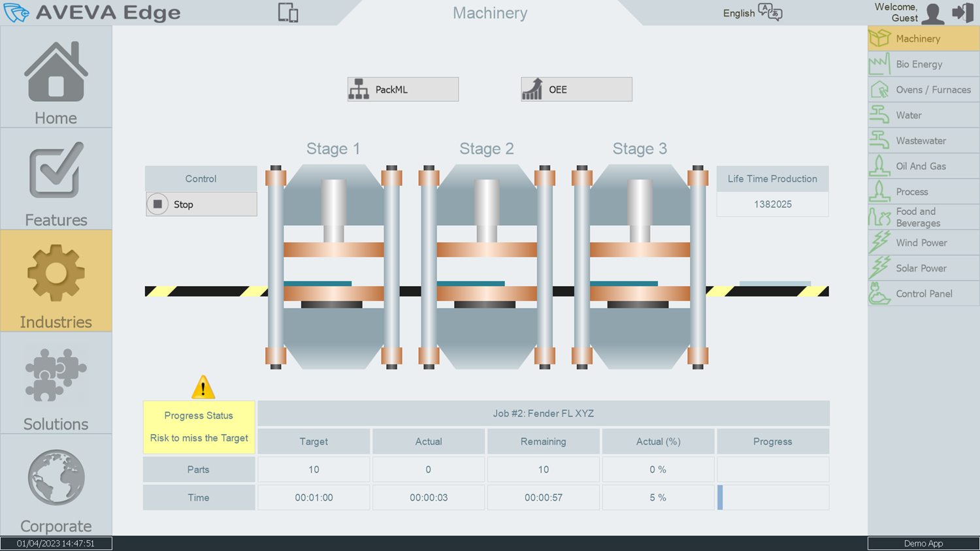This screenshot has width=980, height=551.
Task: Click the Ovens / Furnaces icon
Action: (880, 89)
